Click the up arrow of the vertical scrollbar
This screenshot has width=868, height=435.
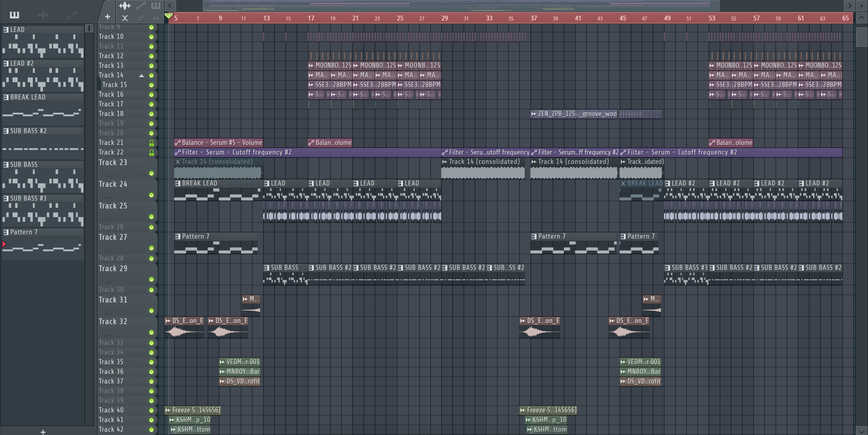point(861,17)
